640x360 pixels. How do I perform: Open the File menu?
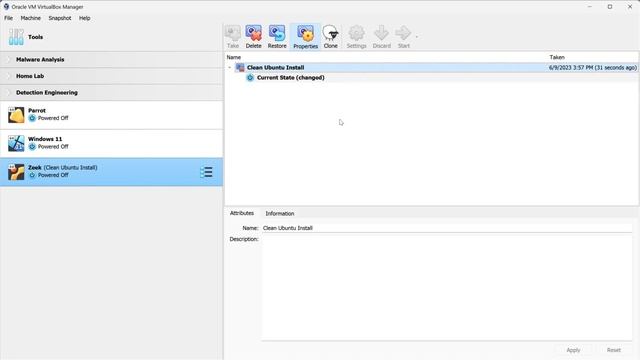(x=9, y=18)
